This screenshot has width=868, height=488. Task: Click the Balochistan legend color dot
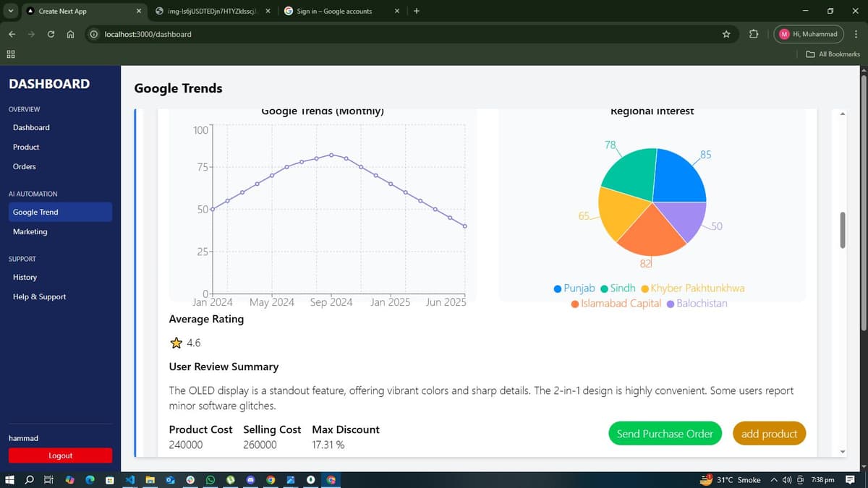[x=669, y=303]
